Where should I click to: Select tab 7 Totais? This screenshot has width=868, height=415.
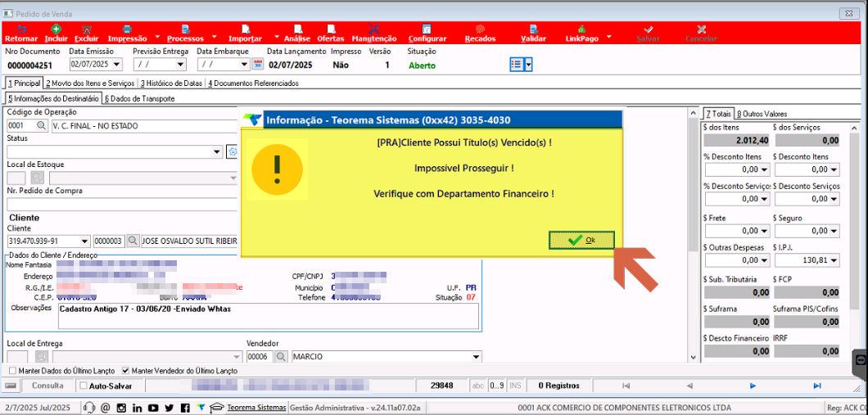718,114
